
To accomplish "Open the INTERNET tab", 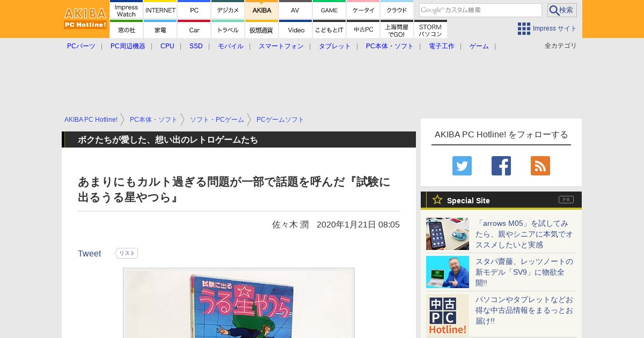I will coord(160,10).
